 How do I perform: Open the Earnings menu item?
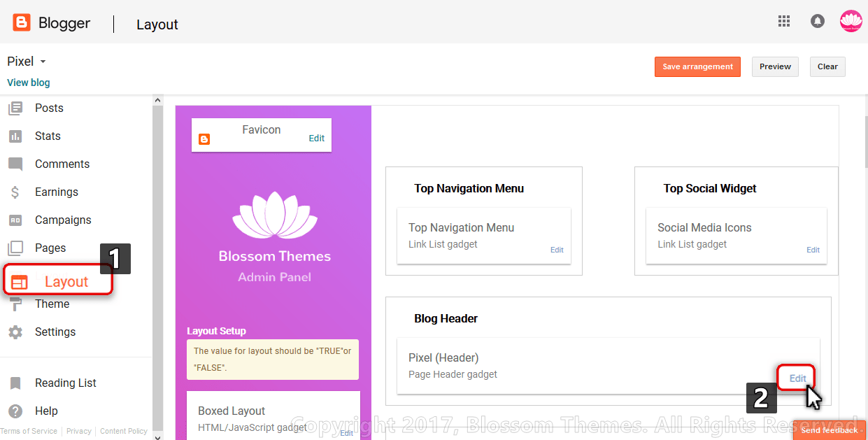(x=57, y=192)
